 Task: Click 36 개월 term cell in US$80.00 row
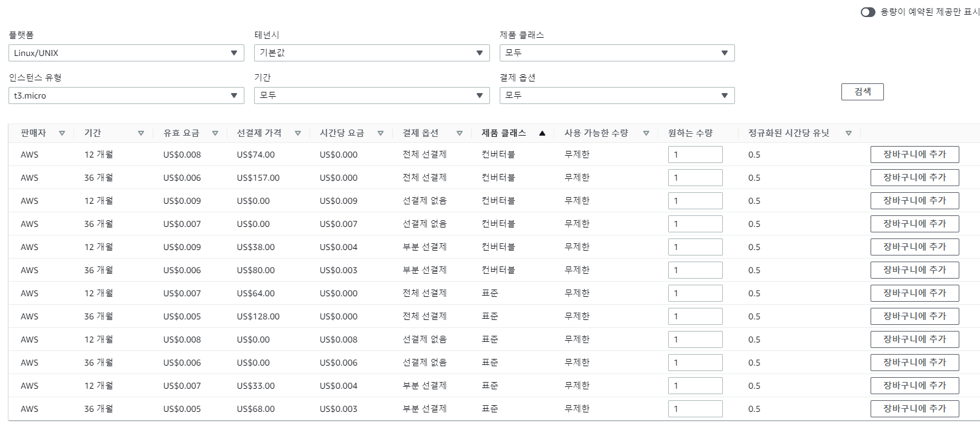pyautogui.click(x=98, y=270)
